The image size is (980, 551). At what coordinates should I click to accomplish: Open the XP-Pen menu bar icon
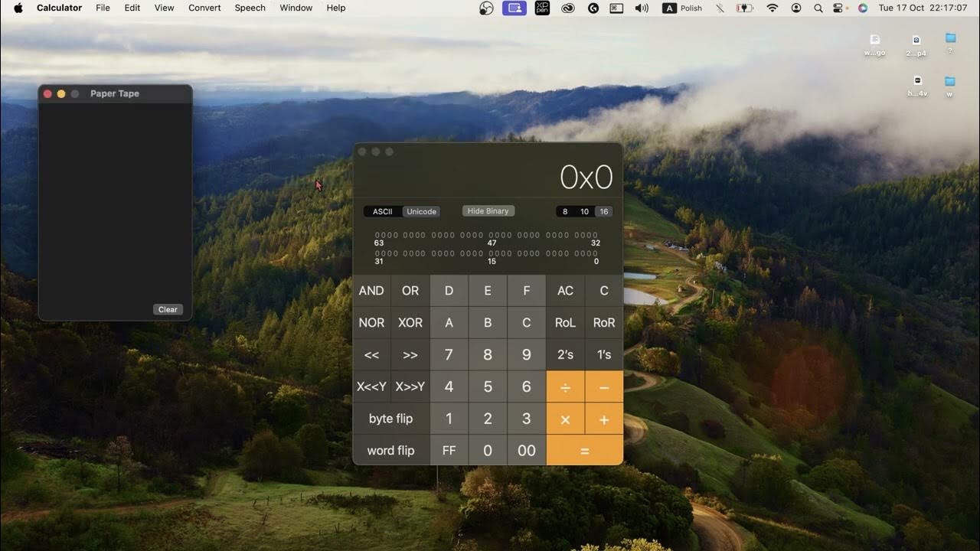point(543,8)
